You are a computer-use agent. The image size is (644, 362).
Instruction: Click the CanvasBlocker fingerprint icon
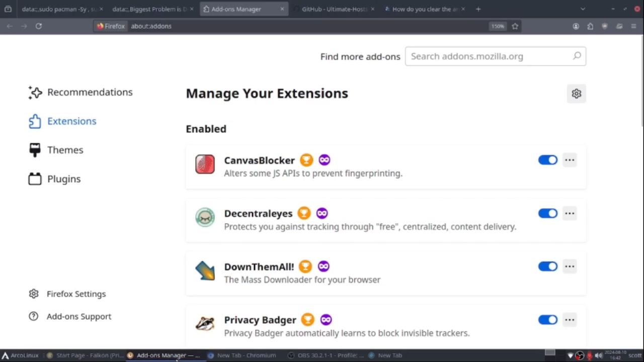click(205, 164)
